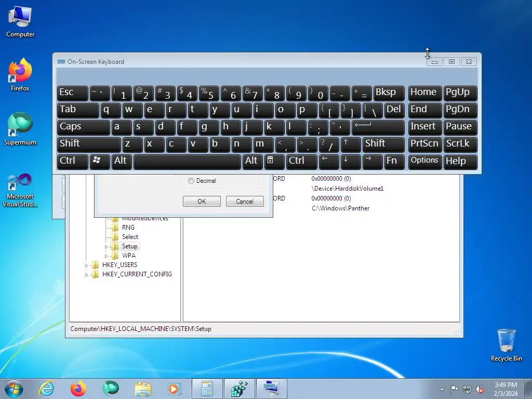532x399 pixels.
Task: Select the Select registry key
Action: 130,237
